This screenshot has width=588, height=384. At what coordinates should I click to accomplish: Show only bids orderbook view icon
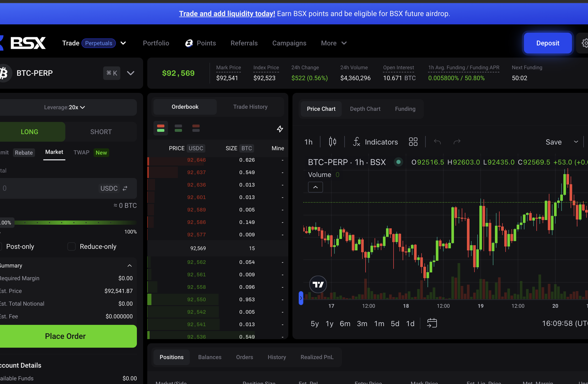178,128
